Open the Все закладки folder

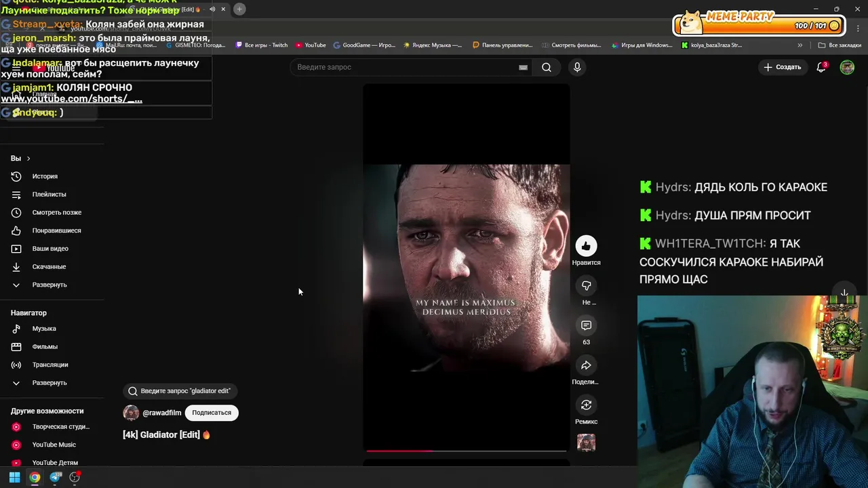pos(840,45)
